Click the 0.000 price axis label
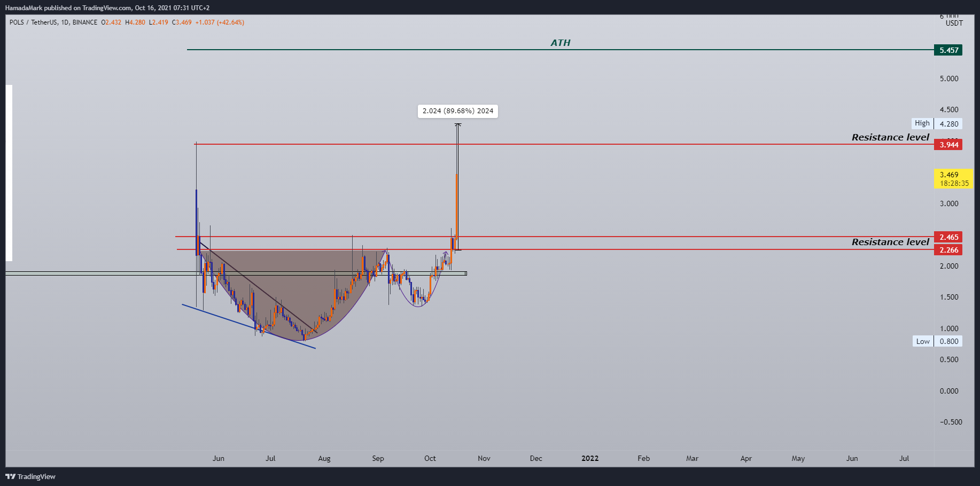The height and width of the screenshot is (486, 980). 949,391
